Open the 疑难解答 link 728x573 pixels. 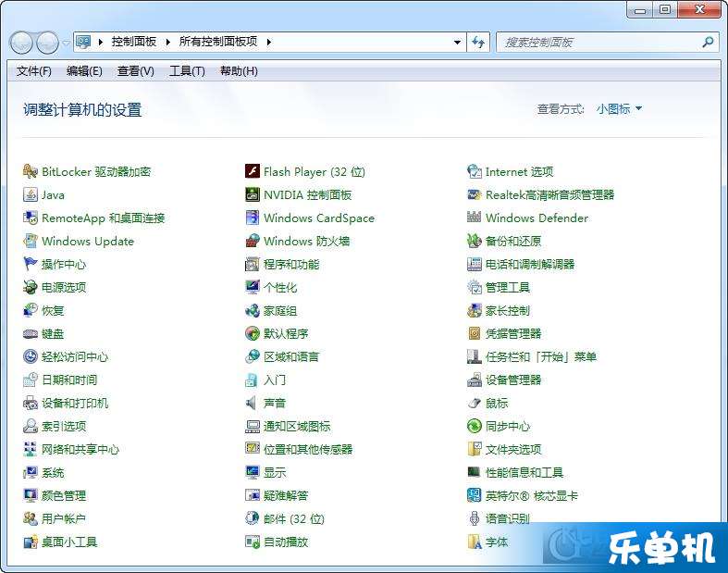click(286, 495)
